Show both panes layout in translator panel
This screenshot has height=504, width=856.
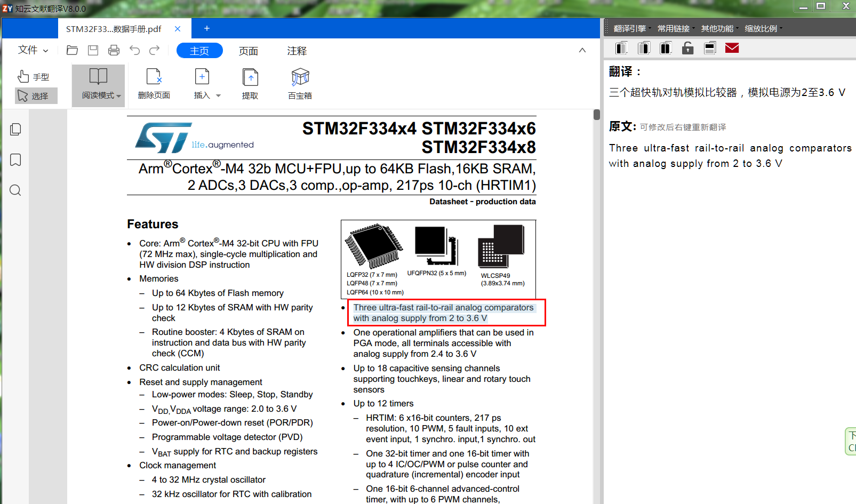pos(666,49)
